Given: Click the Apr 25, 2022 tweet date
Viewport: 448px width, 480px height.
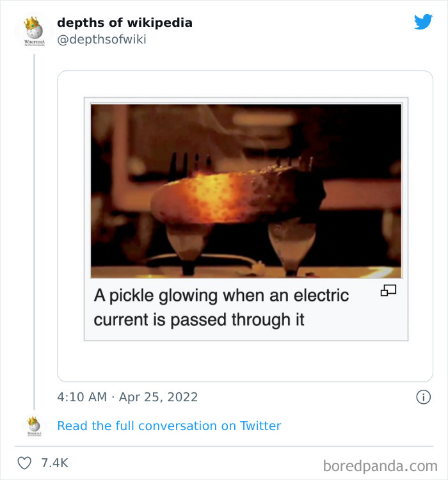Looking at the screenshot, I should pos(158,397).
